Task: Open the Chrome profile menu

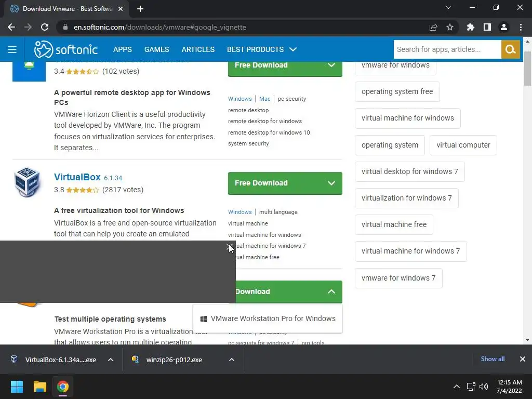Action: point(504,27)
